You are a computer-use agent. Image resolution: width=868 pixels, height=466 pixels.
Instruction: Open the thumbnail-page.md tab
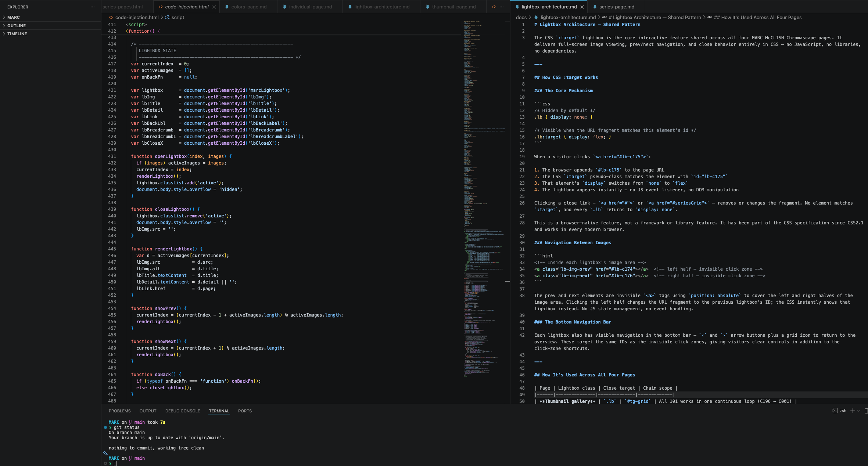[453, 7]
